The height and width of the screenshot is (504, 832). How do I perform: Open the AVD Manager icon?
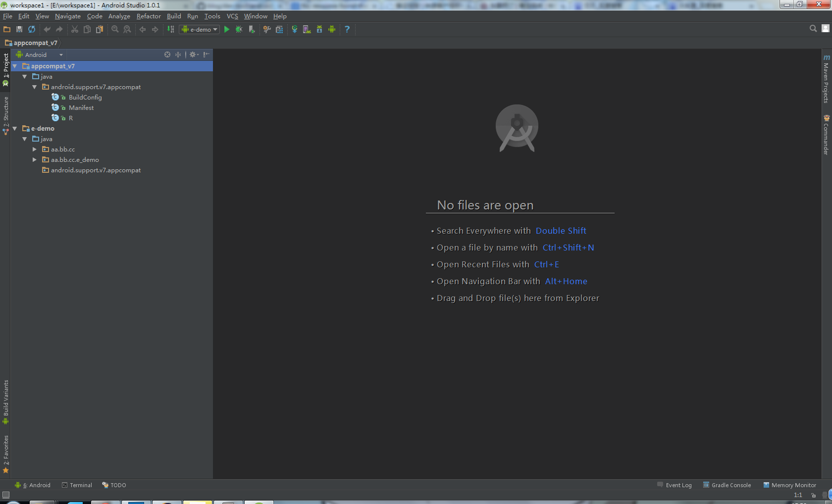[307, 30]
